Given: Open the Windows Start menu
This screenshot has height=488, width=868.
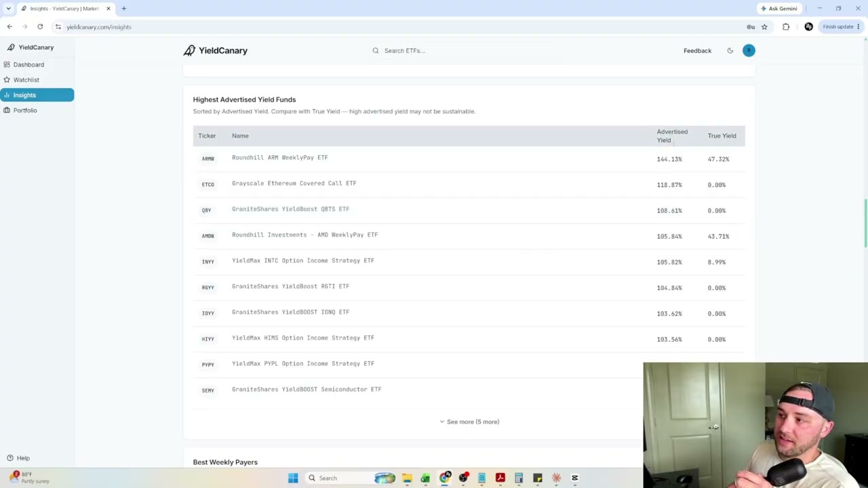Looking at the screenshot, I should [x=293, y=479].
